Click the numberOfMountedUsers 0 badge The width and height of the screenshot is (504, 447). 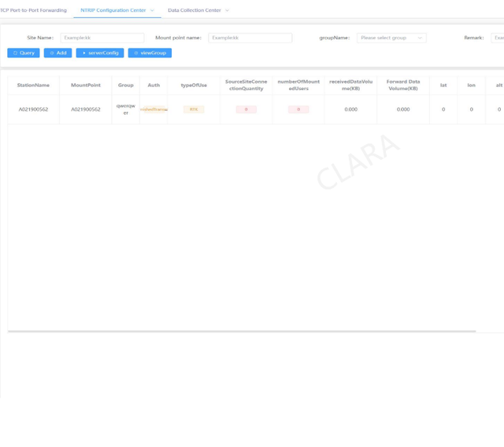[298, 109]
